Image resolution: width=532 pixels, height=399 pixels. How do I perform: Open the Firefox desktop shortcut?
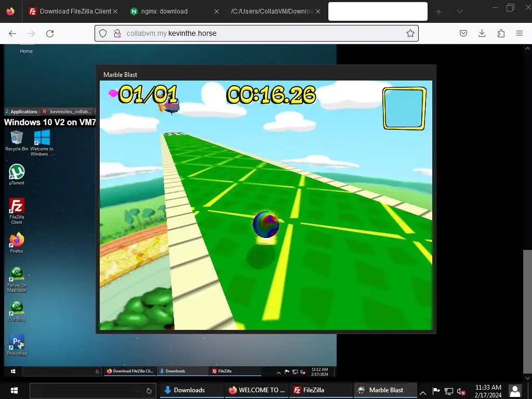point(17,243)
